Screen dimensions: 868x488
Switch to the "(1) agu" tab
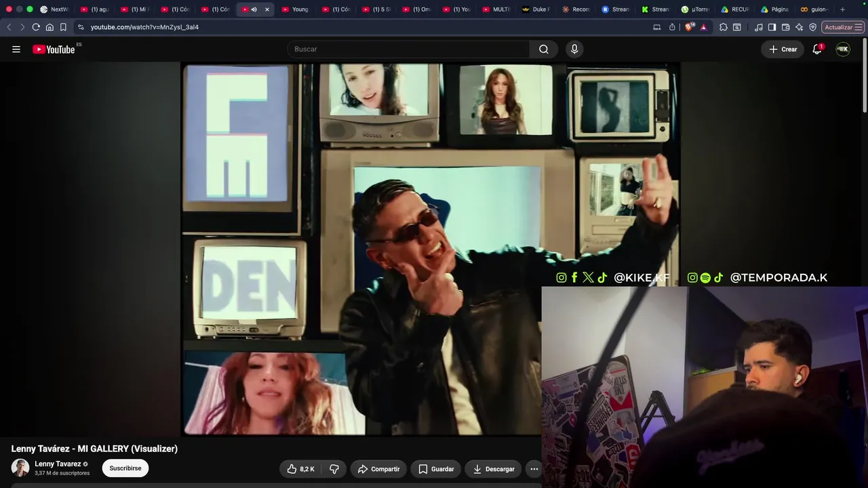coord(95,9)
